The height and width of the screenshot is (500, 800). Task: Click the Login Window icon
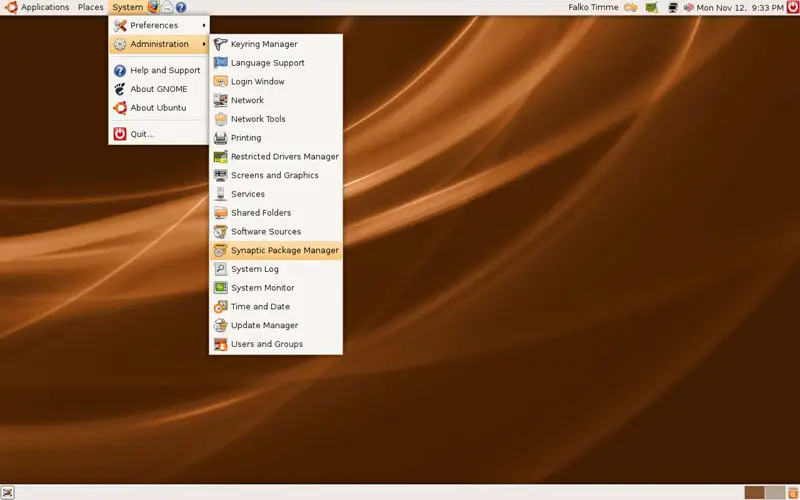tap(220, 82)
